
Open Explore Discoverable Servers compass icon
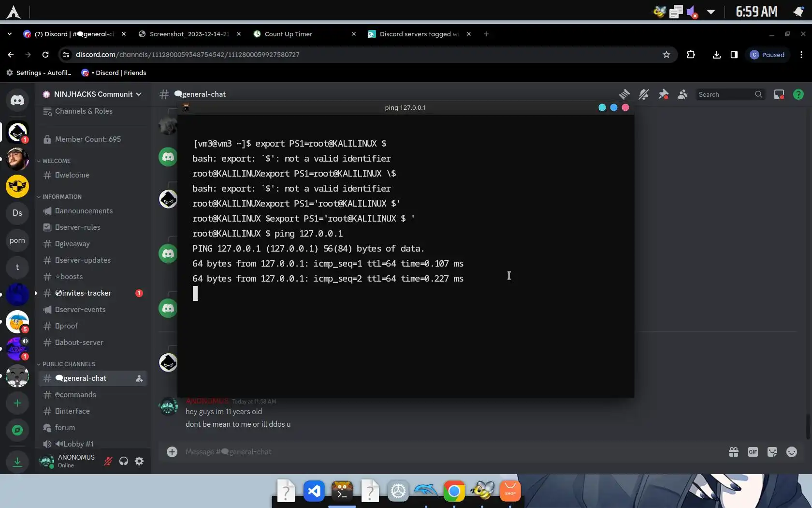tap(17, 430)
